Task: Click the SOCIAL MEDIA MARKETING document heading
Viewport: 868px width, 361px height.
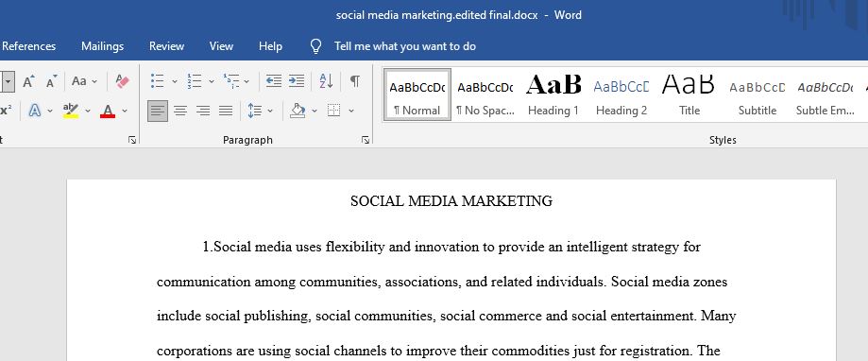Action: click(451, 201)
